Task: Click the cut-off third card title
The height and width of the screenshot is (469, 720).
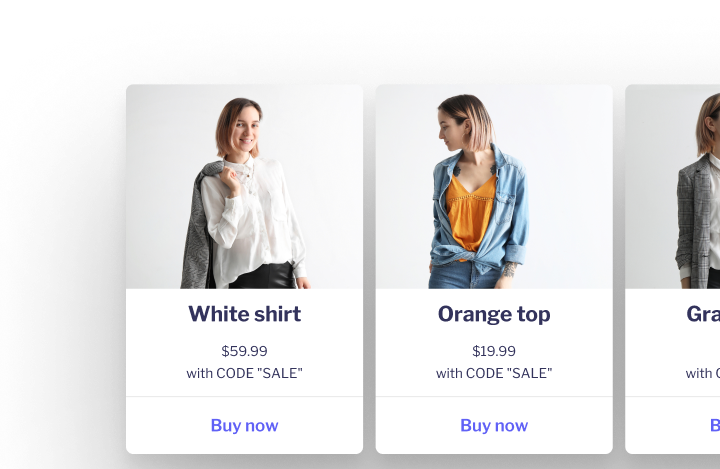Action: pos(703,314)
